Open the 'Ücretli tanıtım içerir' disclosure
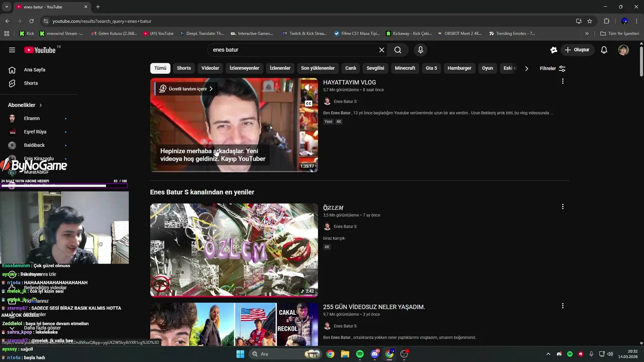The width and height of the screenshot is (644, 362). click(186, 89)
